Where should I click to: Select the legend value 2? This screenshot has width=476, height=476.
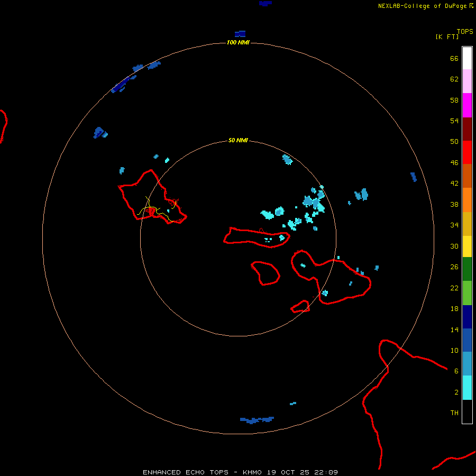pos(456,392)
